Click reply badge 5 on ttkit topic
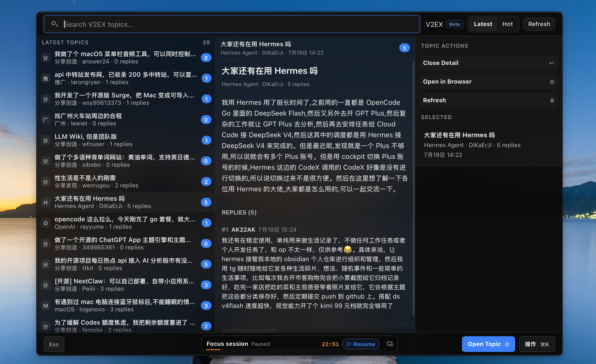 (x=206, y=264)
